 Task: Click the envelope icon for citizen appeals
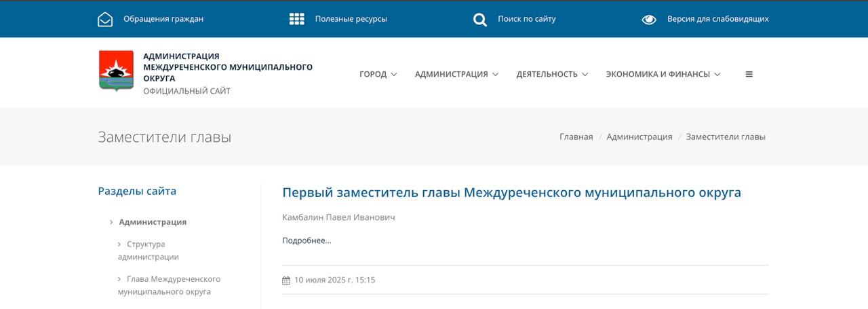click(105, 19)
